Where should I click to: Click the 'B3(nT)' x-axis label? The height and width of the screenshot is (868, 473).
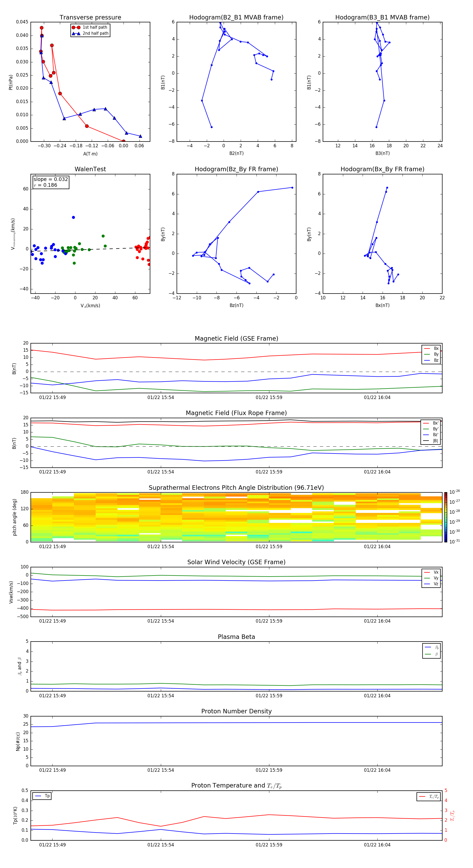click(382, 153)
